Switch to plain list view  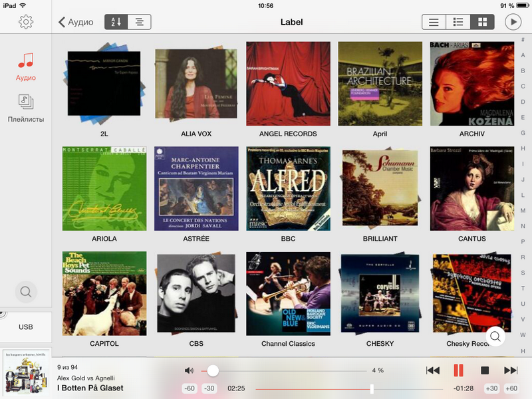pyautogui.click(x=434, y=22)
